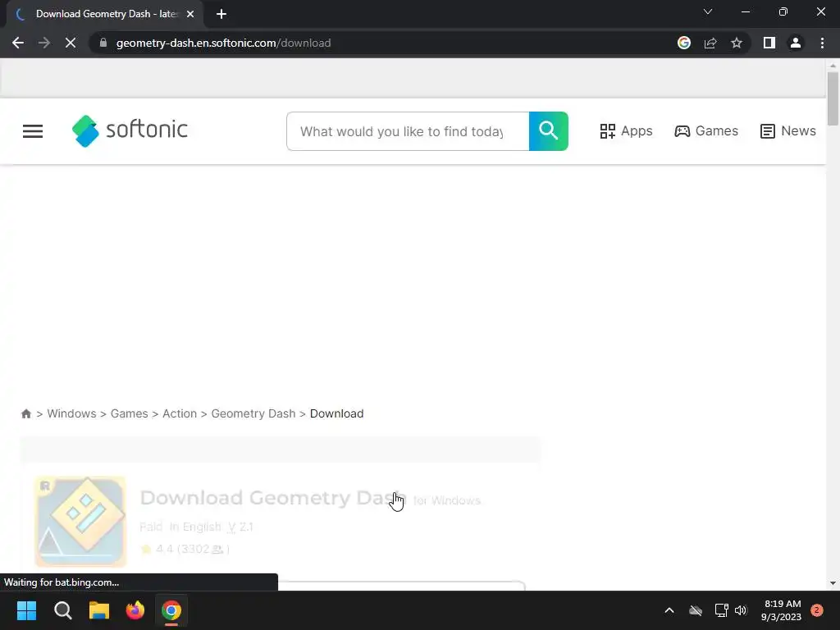840x630 pixels.
Task: Open network status in tray
Action: 721,610
